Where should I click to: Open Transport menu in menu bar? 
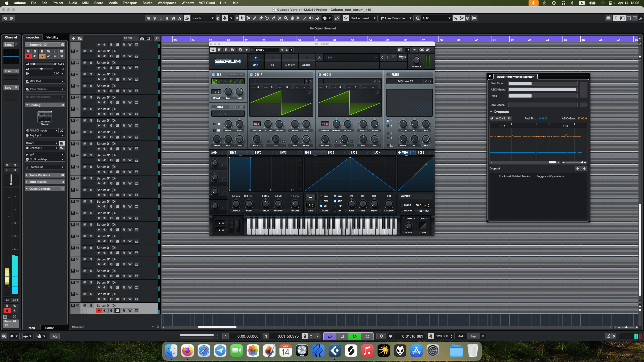[130, 3]
